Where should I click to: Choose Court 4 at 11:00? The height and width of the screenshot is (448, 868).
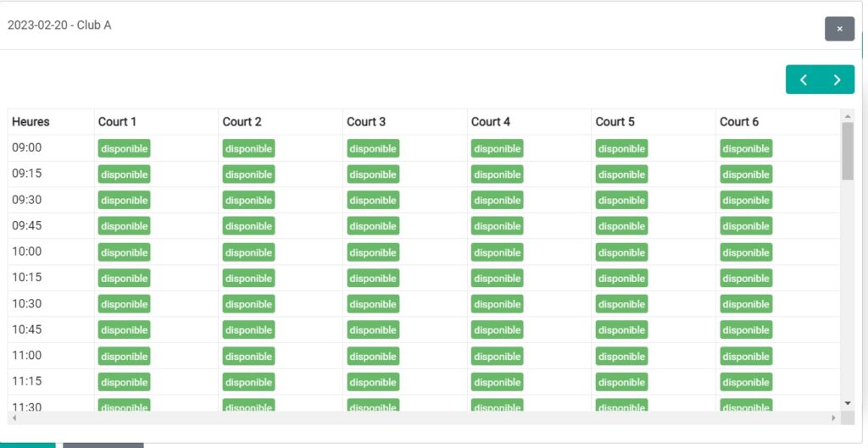[497, 357]
